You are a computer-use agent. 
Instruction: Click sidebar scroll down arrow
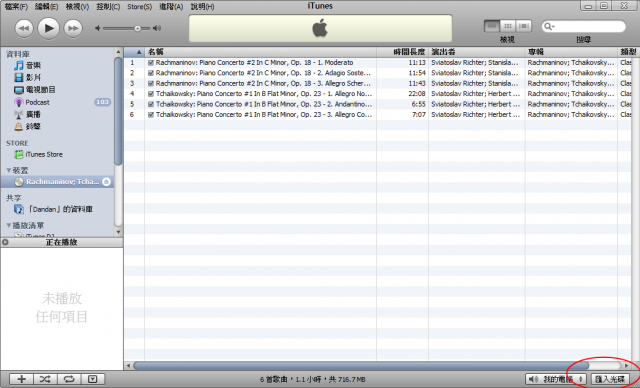[x=118, y=232]
